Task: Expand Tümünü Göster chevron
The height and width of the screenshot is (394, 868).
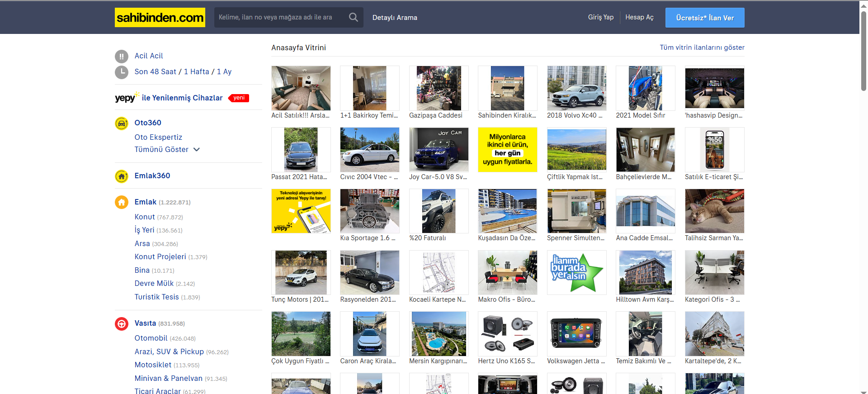Action: click(197, 150)
